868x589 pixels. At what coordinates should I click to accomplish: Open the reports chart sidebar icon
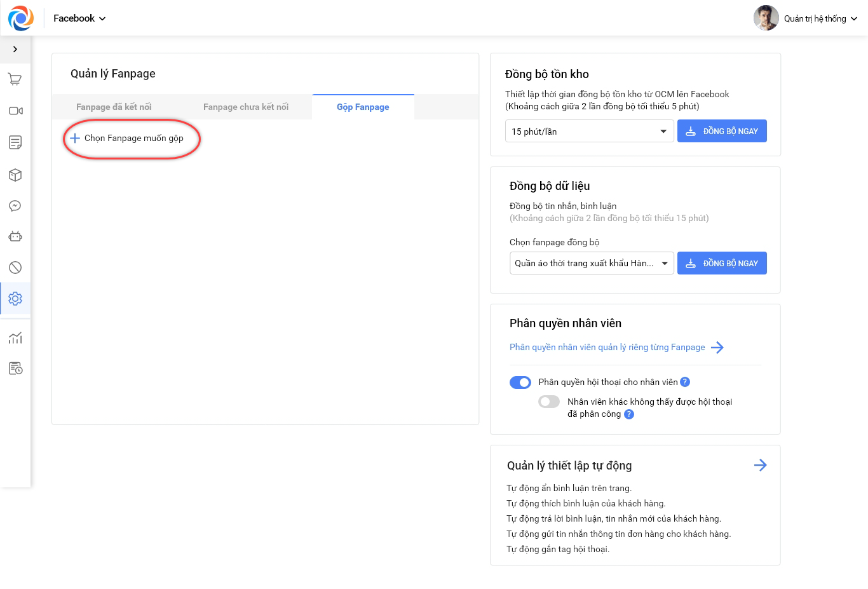pyautogui.click(x=15, y=337)
